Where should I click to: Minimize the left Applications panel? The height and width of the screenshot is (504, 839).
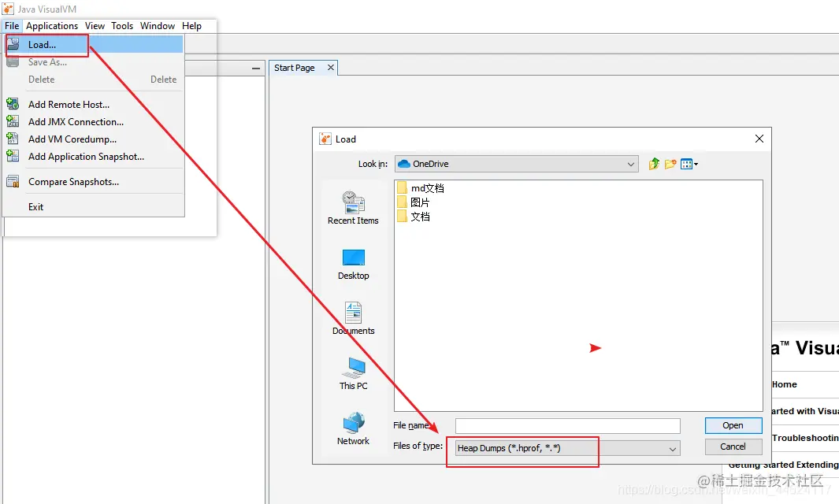coord(256,68)
